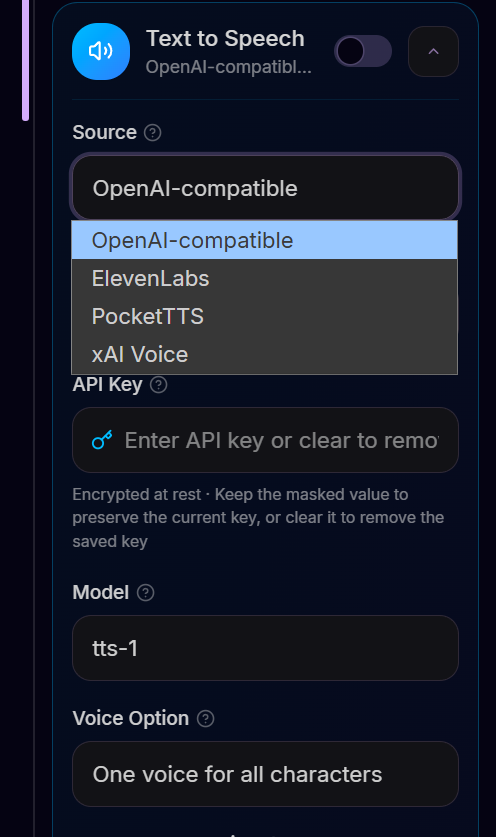Select OpenAI-compatible from the source list

pos(264,240)
